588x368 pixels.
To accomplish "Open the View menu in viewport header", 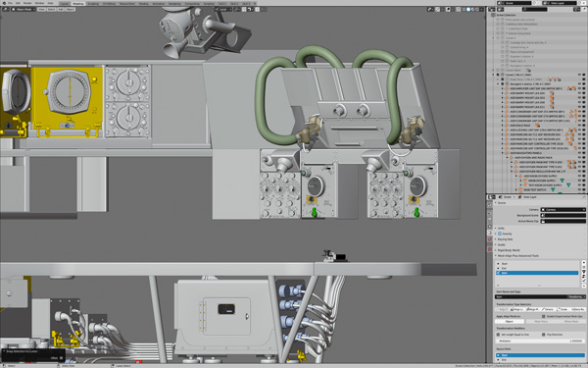I will coord(41,9).
